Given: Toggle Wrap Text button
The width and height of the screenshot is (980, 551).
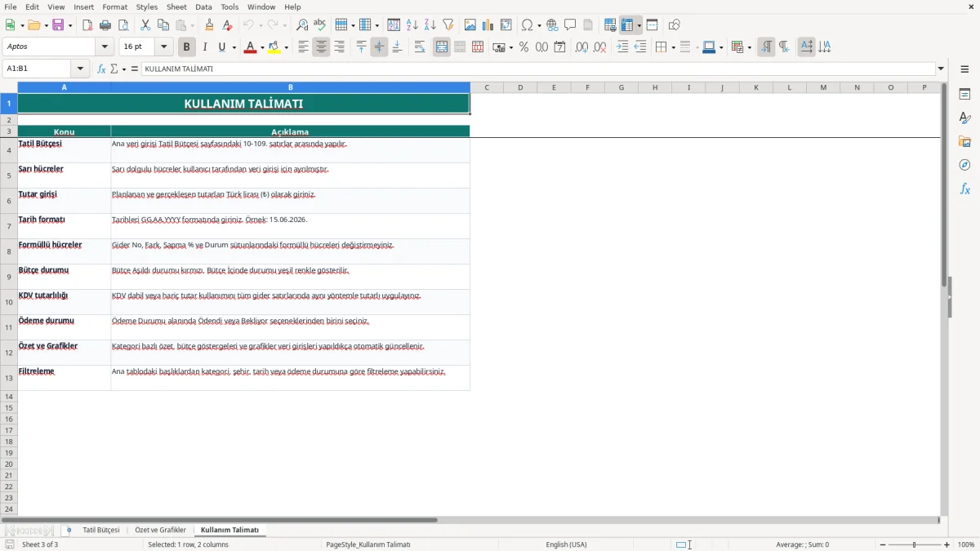Looking at the screenshot, I should (420, 47).
